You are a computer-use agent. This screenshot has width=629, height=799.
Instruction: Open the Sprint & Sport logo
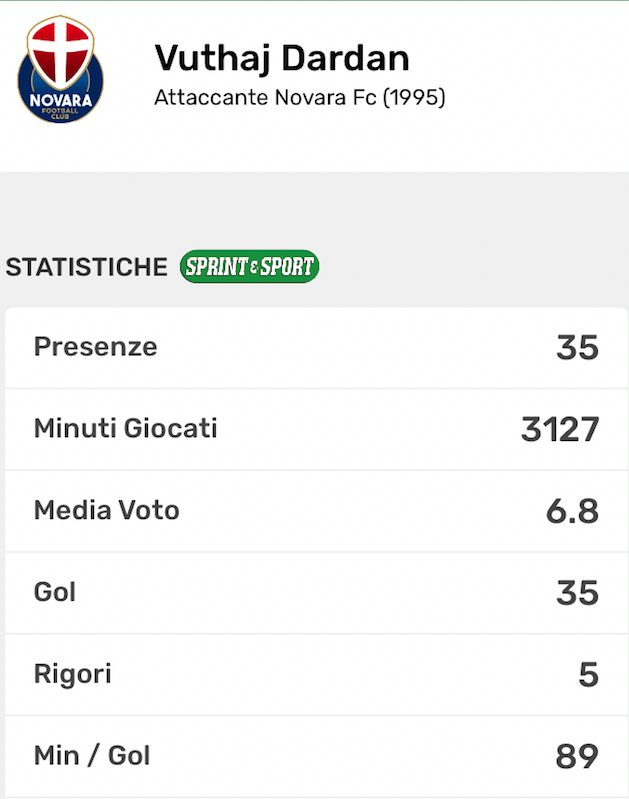(x=249, y=267)
